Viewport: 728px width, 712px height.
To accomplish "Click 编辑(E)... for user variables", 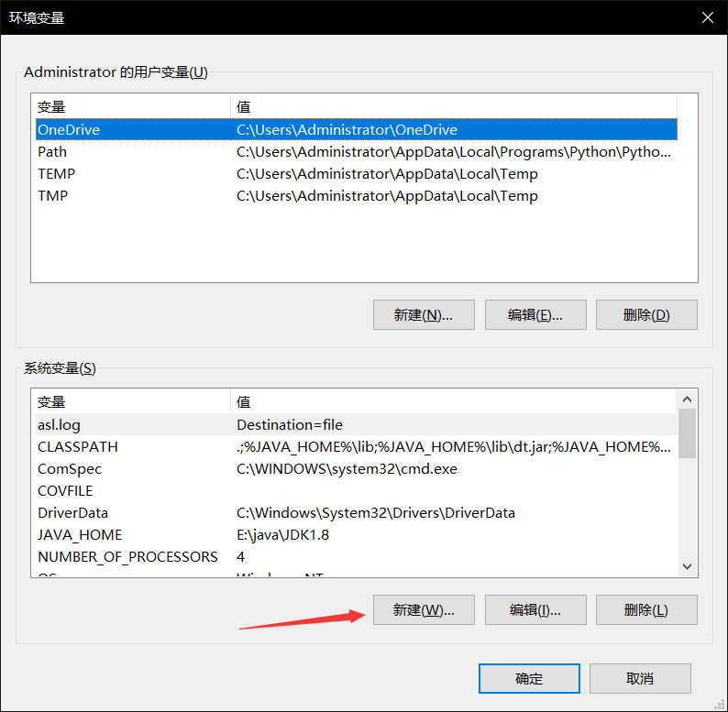I will (535, 314).
